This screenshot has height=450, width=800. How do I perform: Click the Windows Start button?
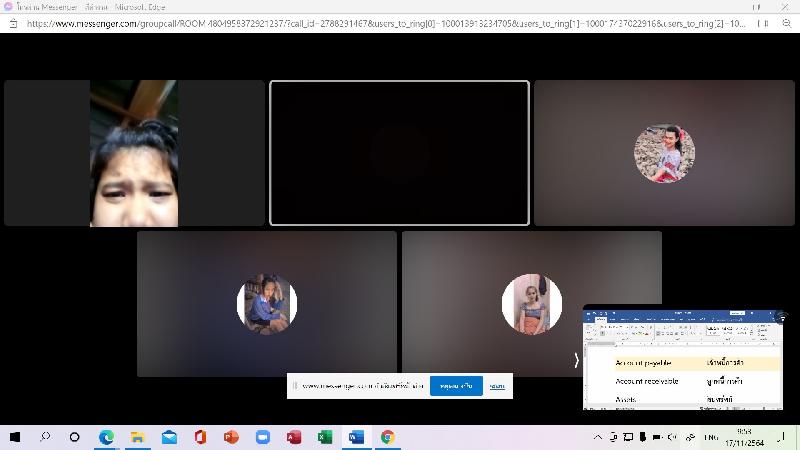[15, 437]
